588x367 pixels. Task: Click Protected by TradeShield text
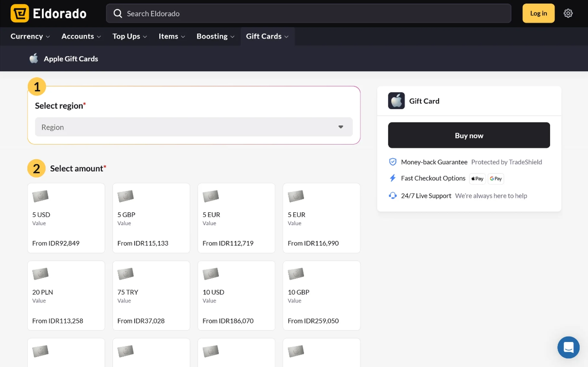click(506, 162)
